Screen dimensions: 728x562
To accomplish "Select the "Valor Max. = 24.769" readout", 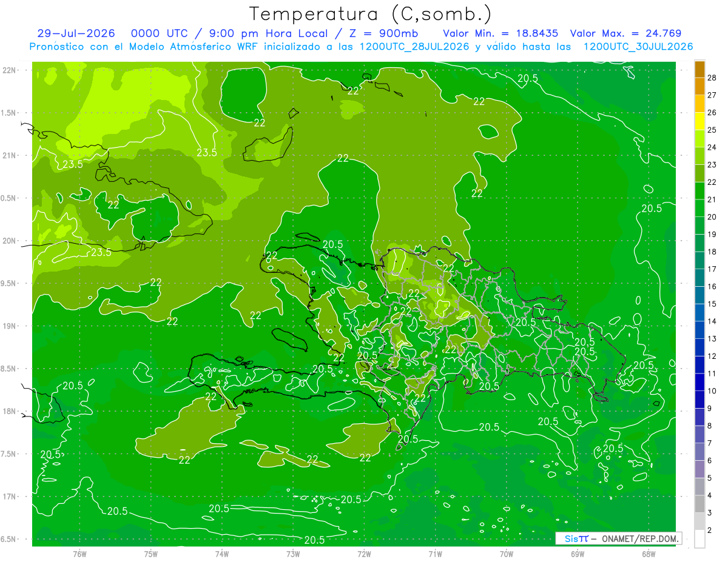I will tap(625, 33).
